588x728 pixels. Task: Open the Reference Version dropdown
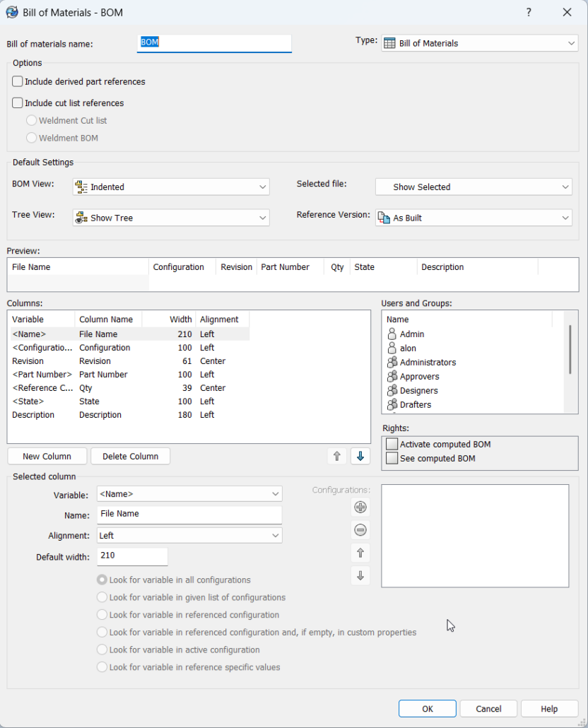tap(474, 218)
